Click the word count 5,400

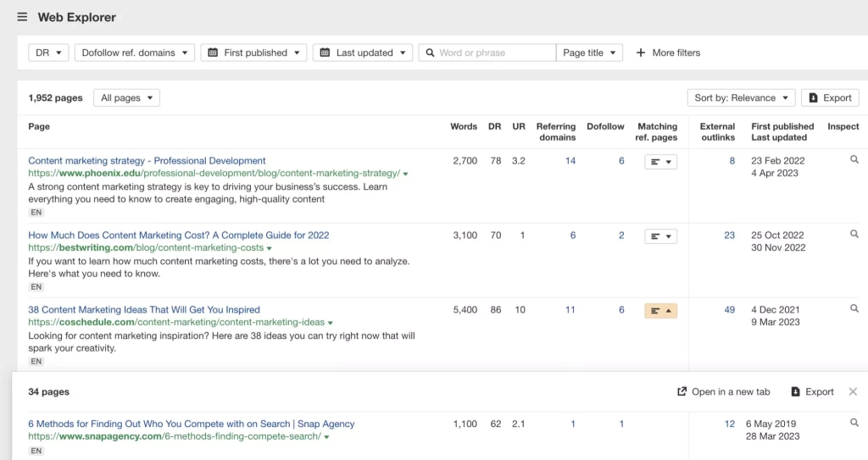point(465,309)
